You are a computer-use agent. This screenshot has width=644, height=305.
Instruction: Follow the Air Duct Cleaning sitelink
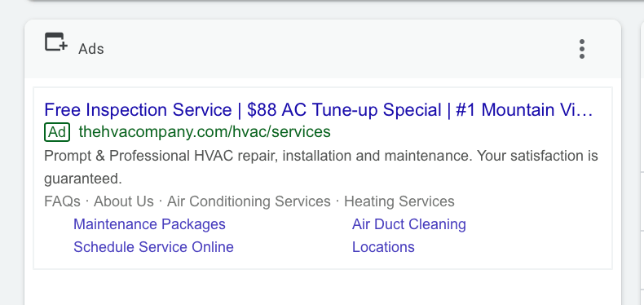(409, 224)
